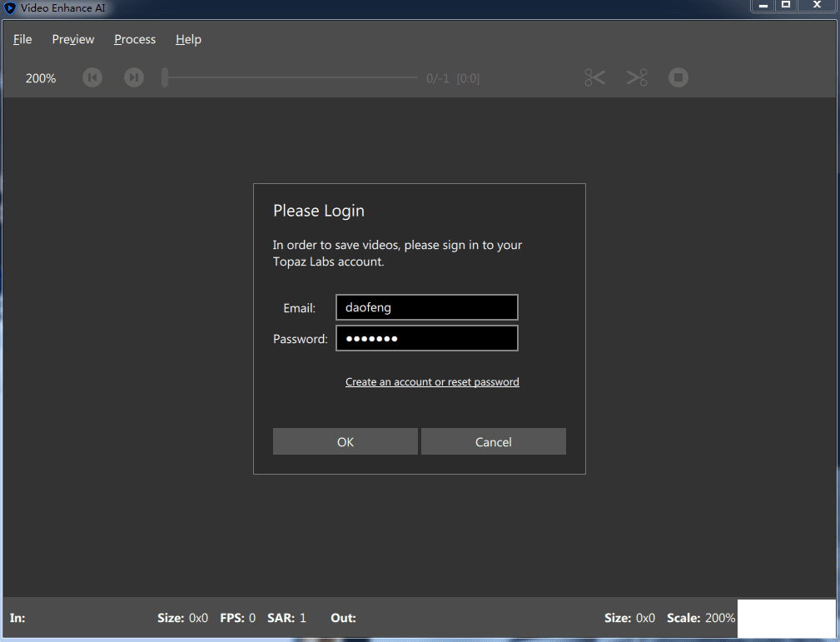Maximize the Video Enhance AI window
Image resolution: width=840 pixels, height=642 pixels.
[786, 6]
